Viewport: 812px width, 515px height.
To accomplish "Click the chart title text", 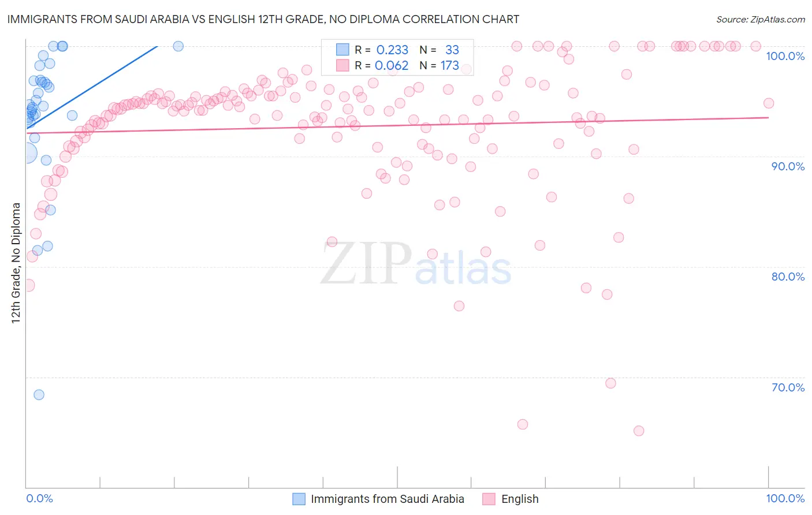I will click(x=263, y=19).
